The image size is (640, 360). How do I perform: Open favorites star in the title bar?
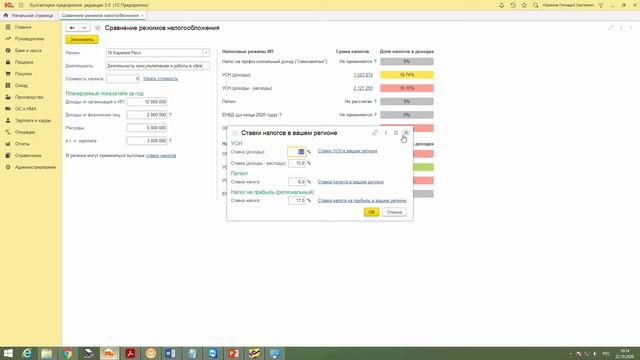(524, 5)
